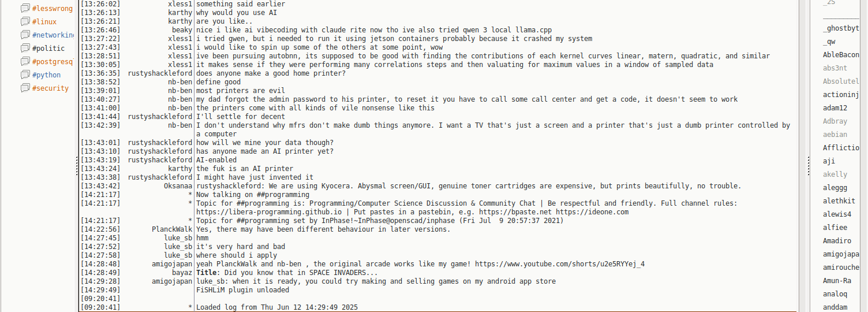Viewport: 868px width, 312px height.
Task: Click the #networking channel chat icon
Action: [25, 35]
